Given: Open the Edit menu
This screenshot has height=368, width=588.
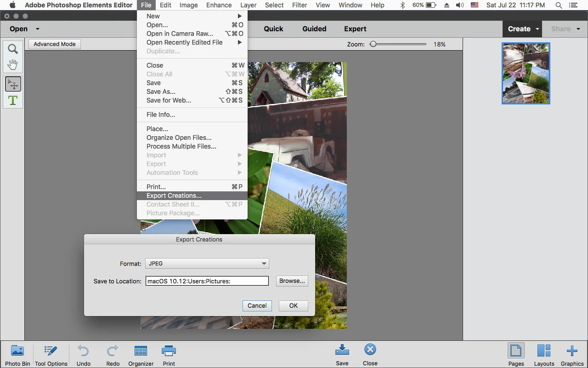Looking at the screenshot, I should point(165,5).
